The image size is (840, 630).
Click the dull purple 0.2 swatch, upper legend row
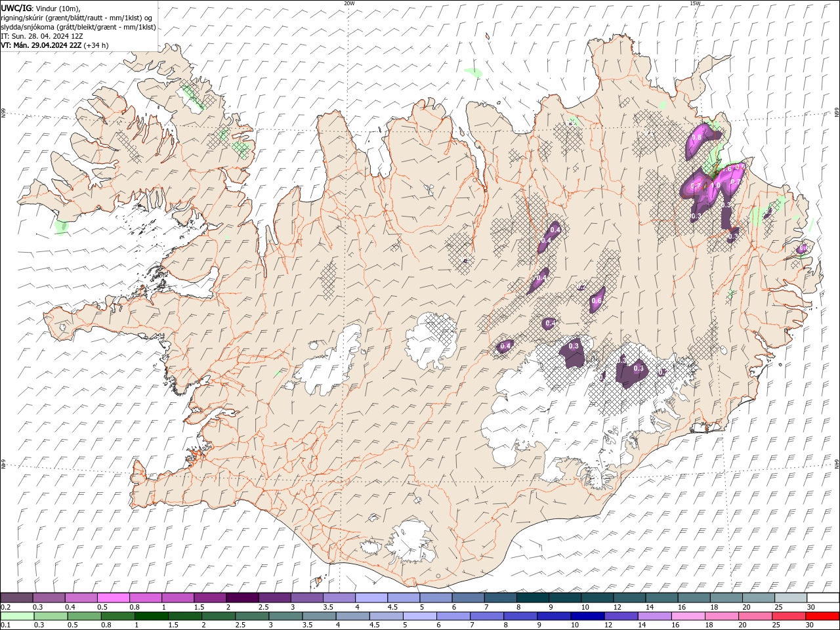pyautogui.click(x=16, y=598)
